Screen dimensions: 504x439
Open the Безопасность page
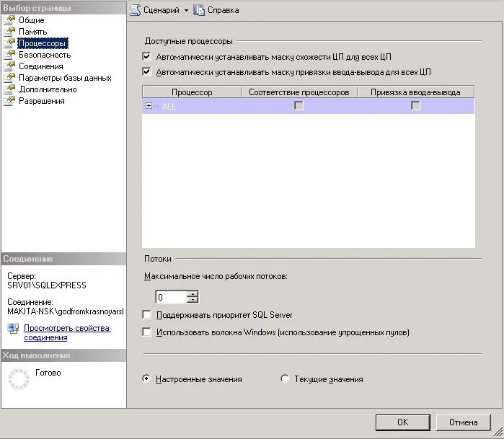[45, 55]
